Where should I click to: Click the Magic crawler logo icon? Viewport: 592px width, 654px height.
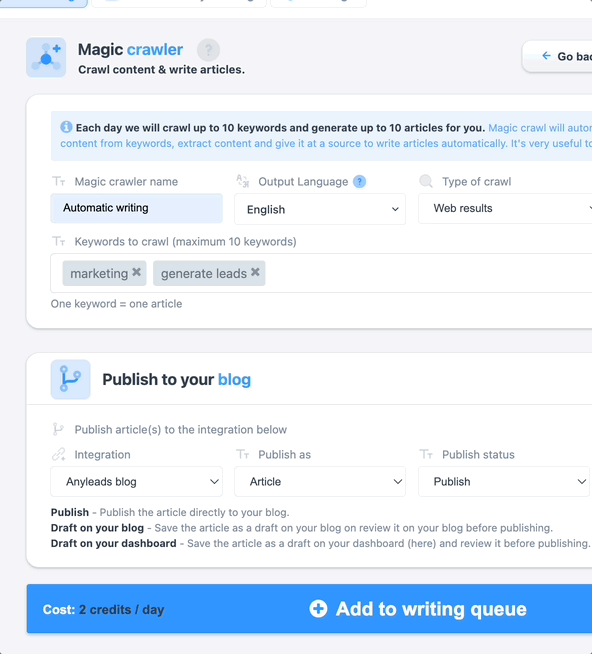tap(46, 58)
